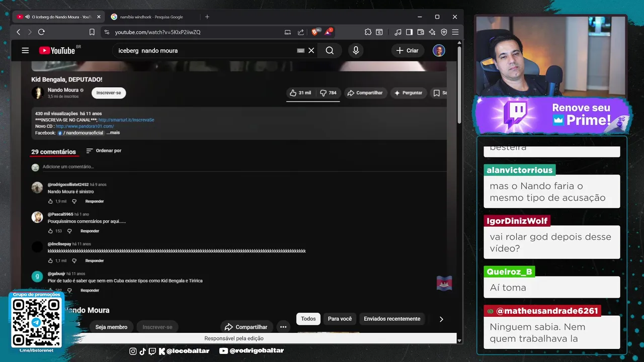Click the upper Compartilhar button beside likes
This screenshot has width=644, height=362.
pos(364,93)
